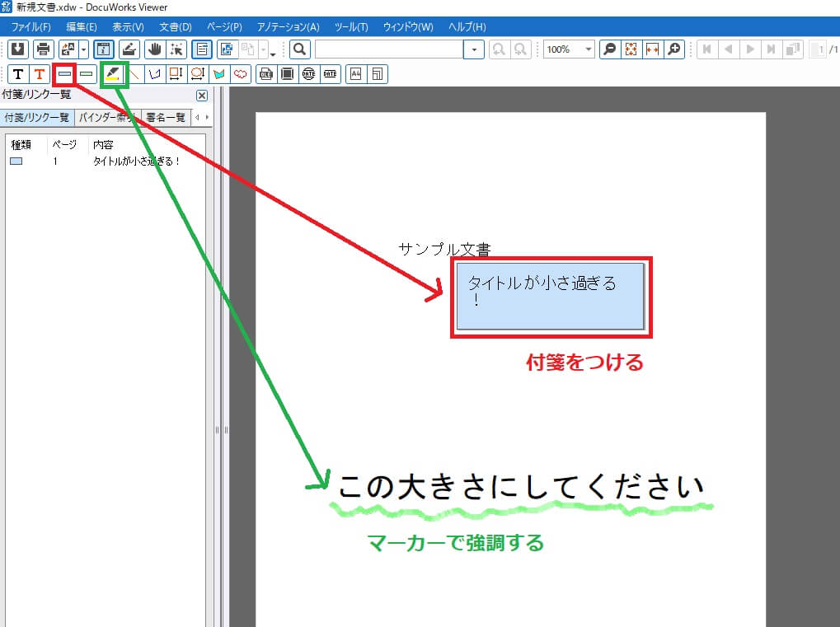Select the green sticky note tool
Image resolution: width=840 pixels, height=627 pixels.
coord(86,74)
